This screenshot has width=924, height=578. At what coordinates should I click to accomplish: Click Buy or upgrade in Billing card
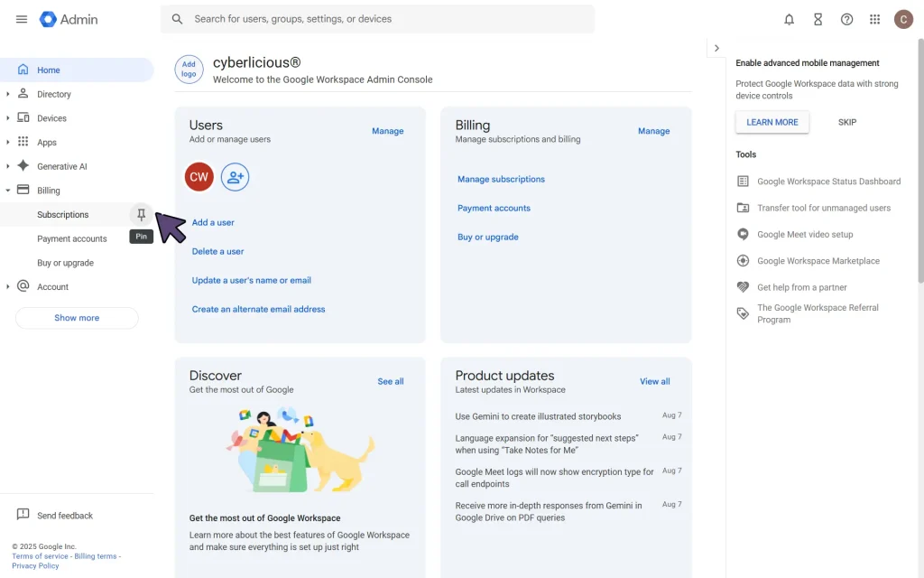tap(488, 238)
